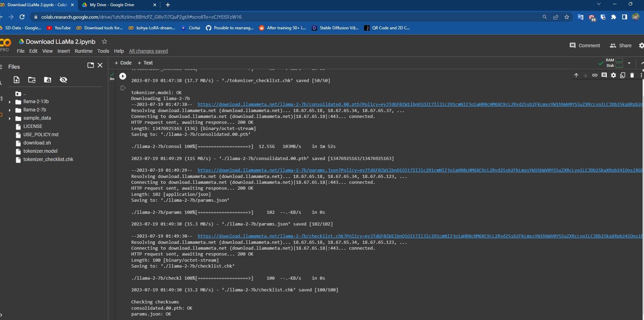644x320 pixels.
Task: Toggle hidden files visibility eye icon
Action: pyautogui.click(x=63, y=80)
